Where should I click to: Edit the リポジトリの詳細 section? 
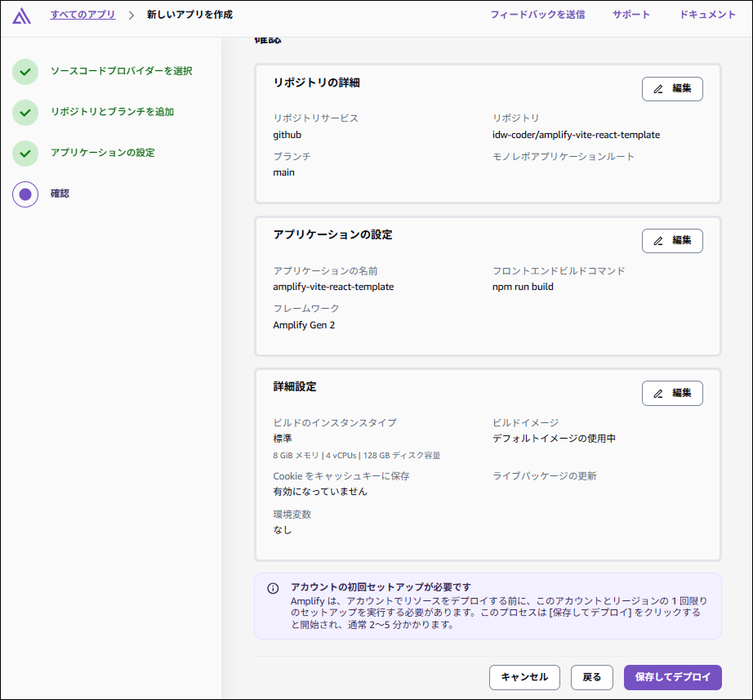672,89
